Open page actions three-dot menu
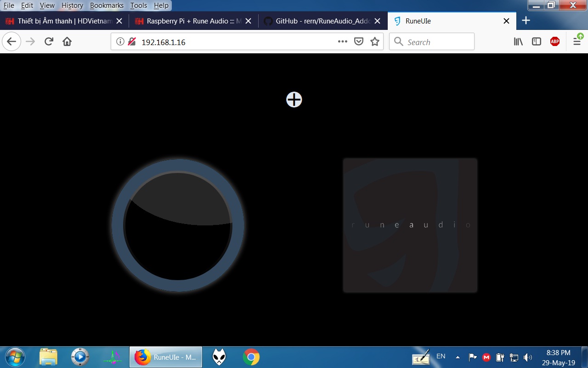 (x=343, y=42)
